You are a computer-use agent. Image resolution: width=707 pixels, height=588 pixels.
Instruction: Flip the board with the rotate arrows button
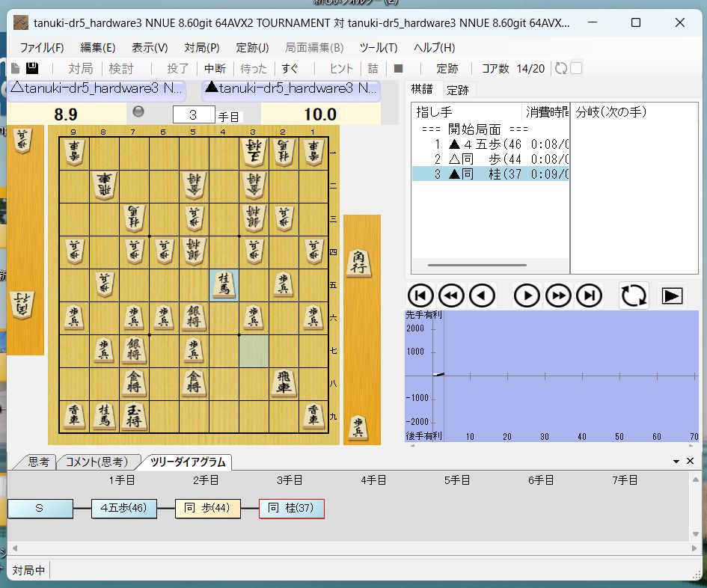(x=634, y=296)
